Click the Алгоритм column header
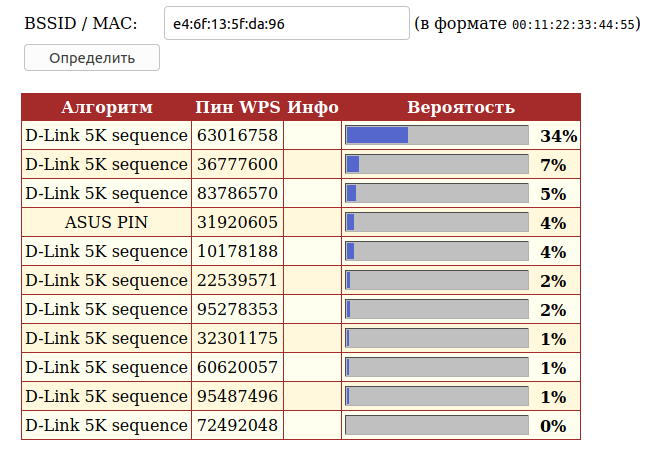The height and width of the screenshot is (449, 655). [x=107, y=107]
